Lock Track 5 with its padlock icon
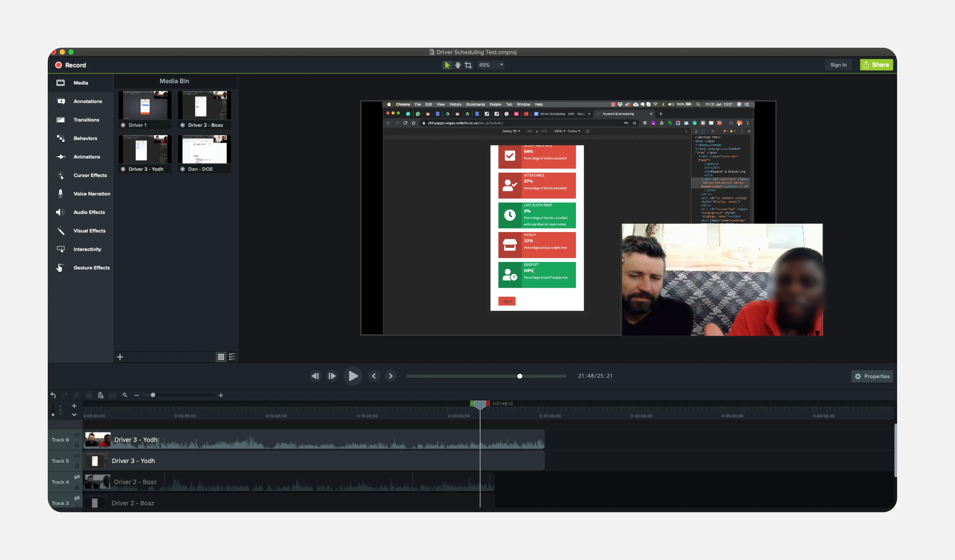 pyautogui.click(x=77, y=466)
